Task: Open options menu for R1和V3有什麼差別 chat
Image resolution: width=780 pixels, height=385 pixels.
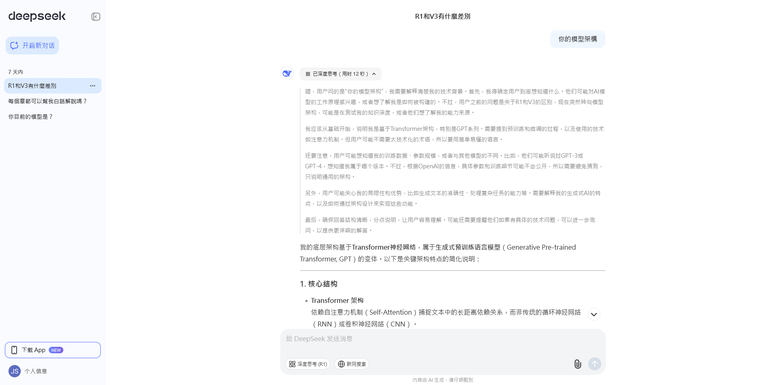Action: [x=93, y=86]
